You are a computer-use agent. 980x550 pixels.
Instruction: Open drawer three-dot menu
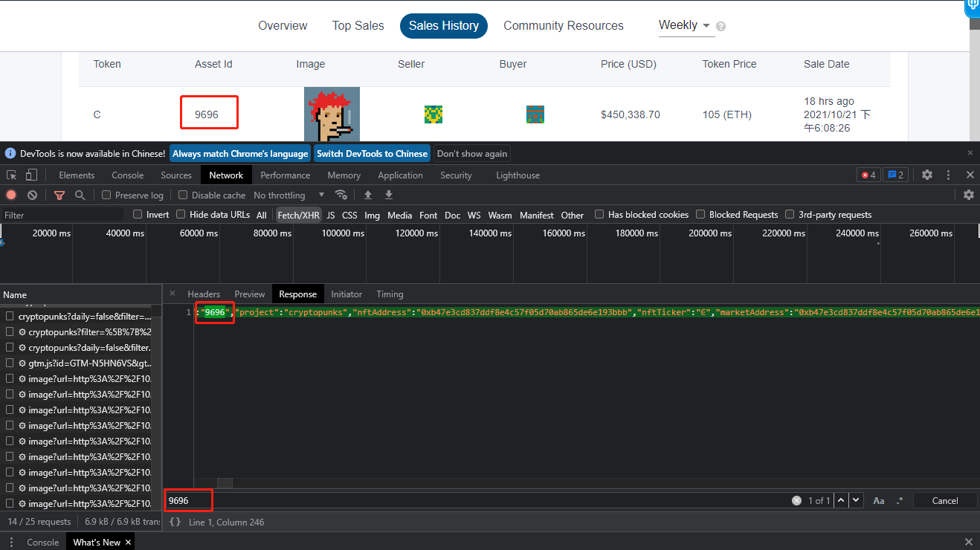(x=11, y=542)
